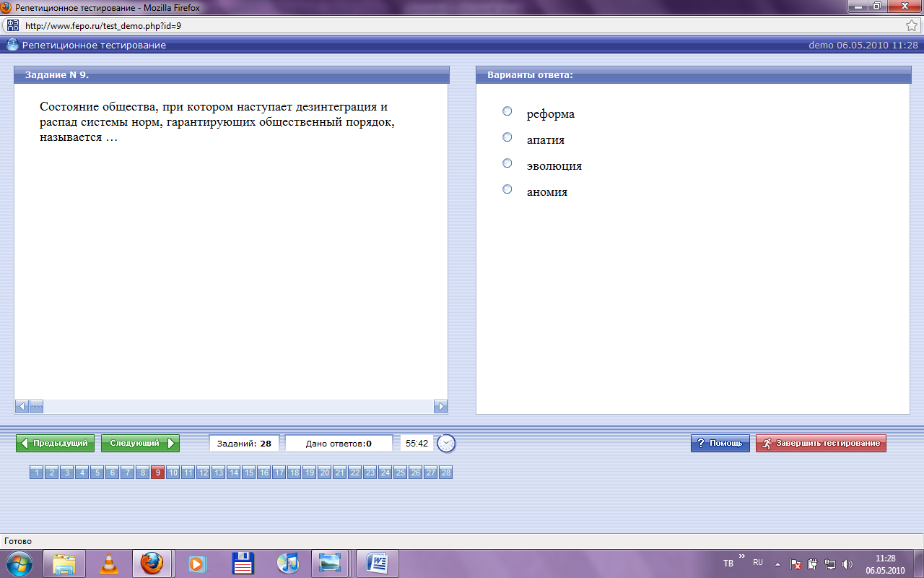
Task: Open the music notes app on the taskbar
Action: coord(287,563)
